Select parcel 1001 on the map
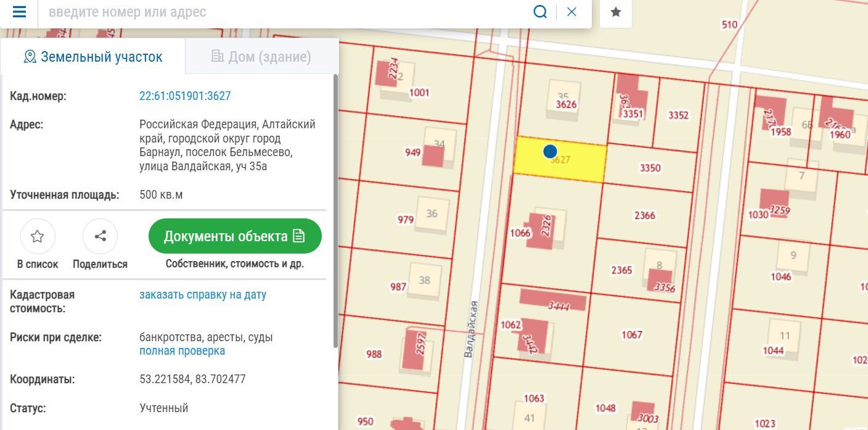The width and height of the screenshot is (868, 430). (x=419, y=93)
